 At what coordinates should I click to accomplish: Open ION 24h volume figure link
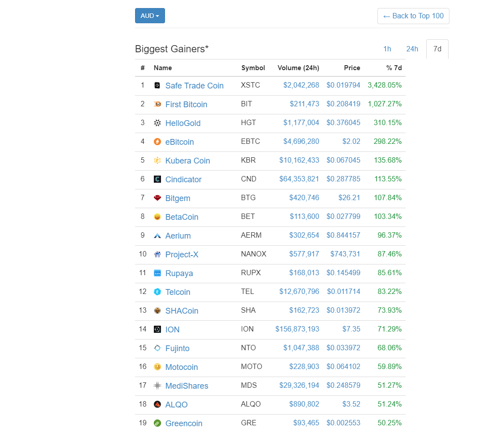coord(297,329)
